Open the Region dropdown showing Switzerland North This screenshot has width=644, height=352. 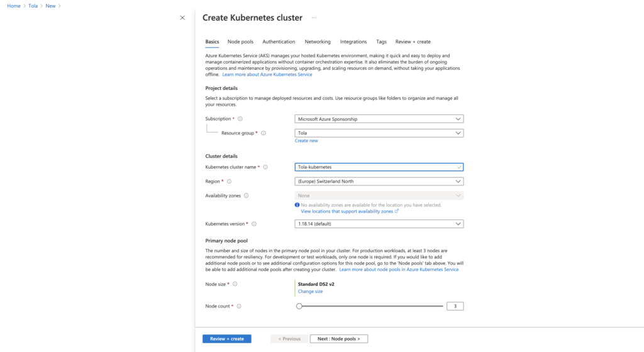[x=379, y=181]
